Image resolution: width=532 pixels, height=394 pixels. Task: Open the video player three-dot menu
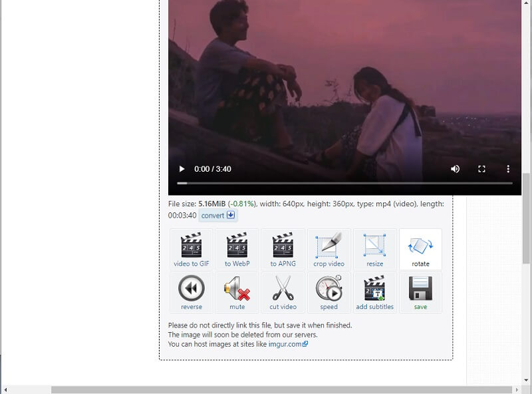[508, 169]
